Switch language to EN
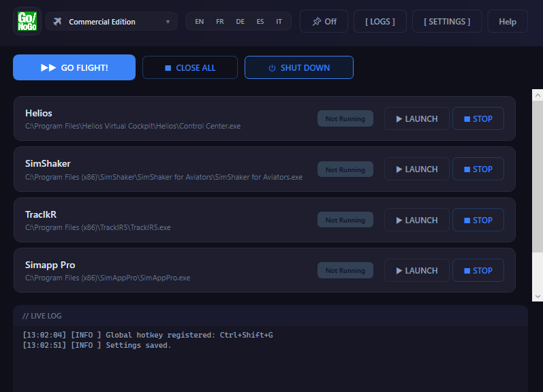 tap(199, 22)
